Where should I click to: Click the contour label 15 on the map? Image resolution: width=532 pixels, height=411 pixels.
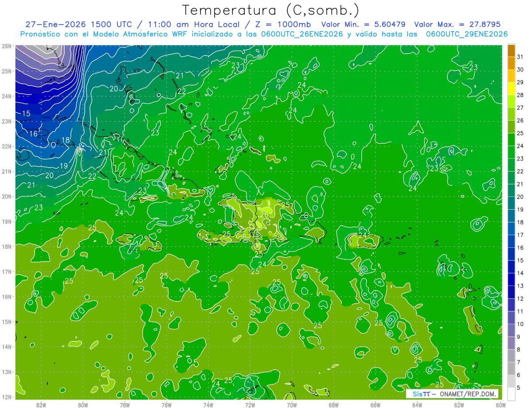(26, 114)
